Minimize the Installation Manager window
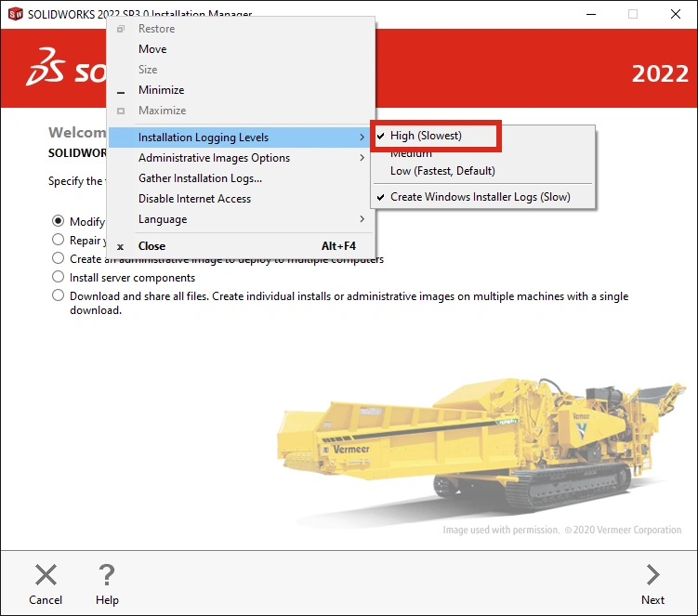This screenshot has width=698, height=616. pos(591,14)
